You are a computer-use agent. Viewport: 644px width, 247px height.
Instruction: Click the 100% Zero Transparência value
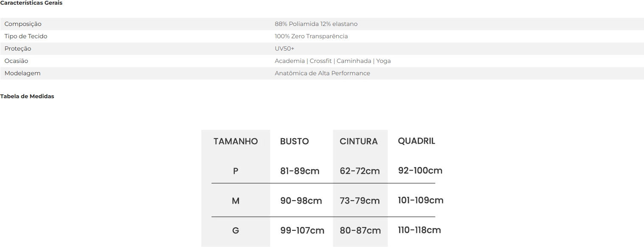point(311,37)
